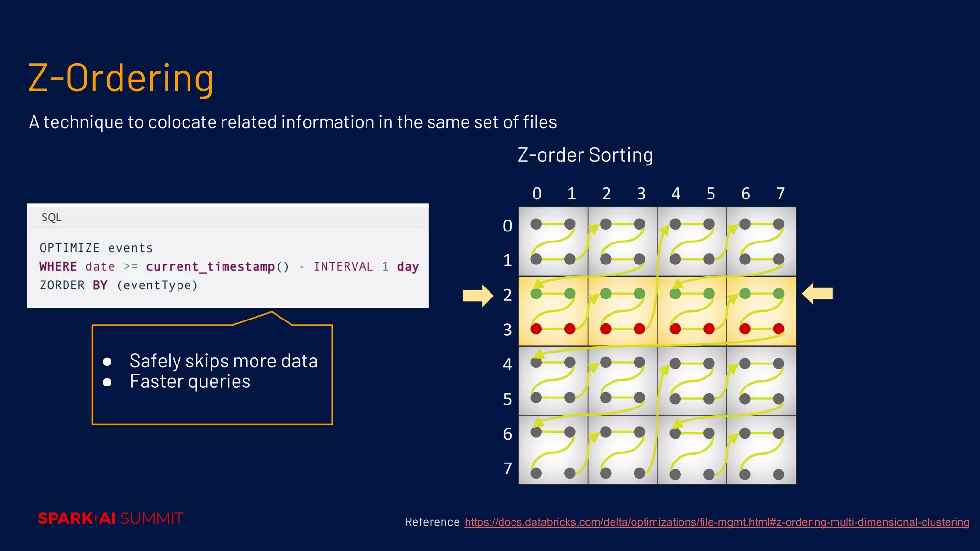Click the Spark+AI Summit logo

111,518
